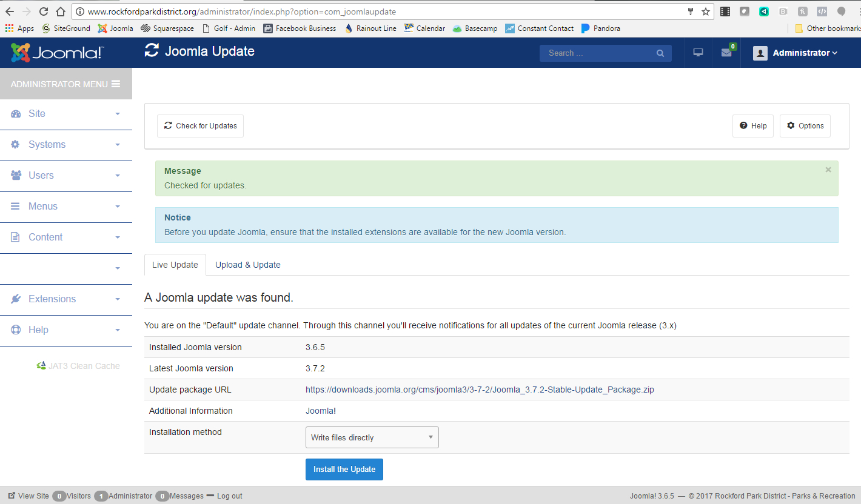Open the Facebook Business bookmark
The height and width of the screenshot is (504, 861).
[x=300, y=28]
